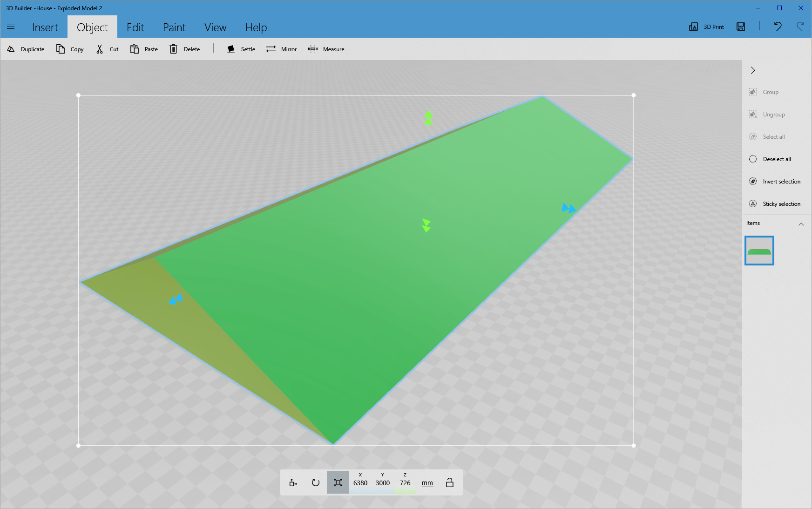Undo the last action

tap(778, 27)
